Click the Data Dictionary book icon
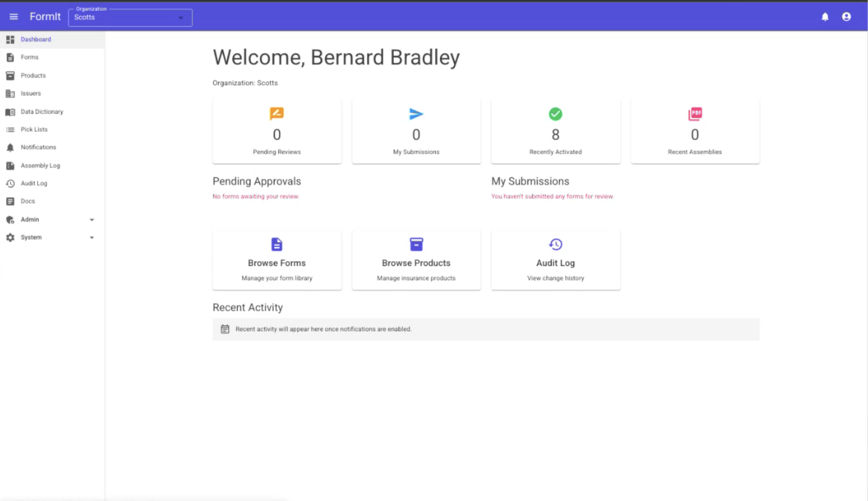This screenshot has width=868, height=501. (10, 112)
